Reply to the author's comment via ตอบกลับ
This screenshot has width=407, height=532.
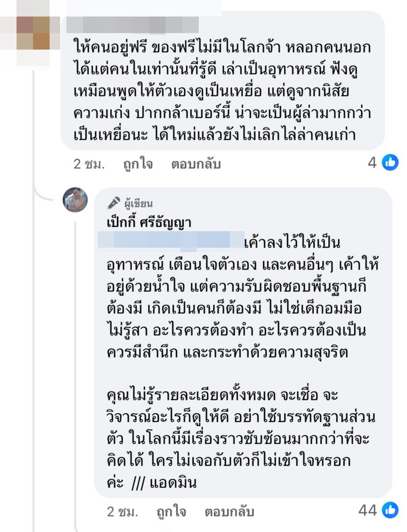(x=229, y=512)
